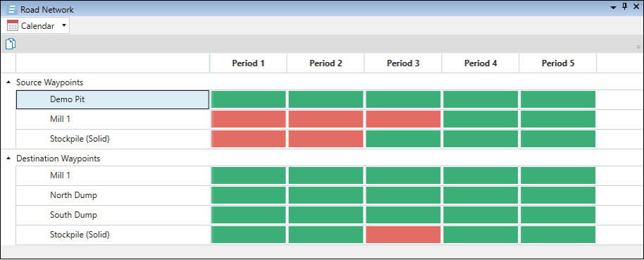Click North Dump Period 1 cell
This screenshot has width=644, height=260.
(248, 195)
